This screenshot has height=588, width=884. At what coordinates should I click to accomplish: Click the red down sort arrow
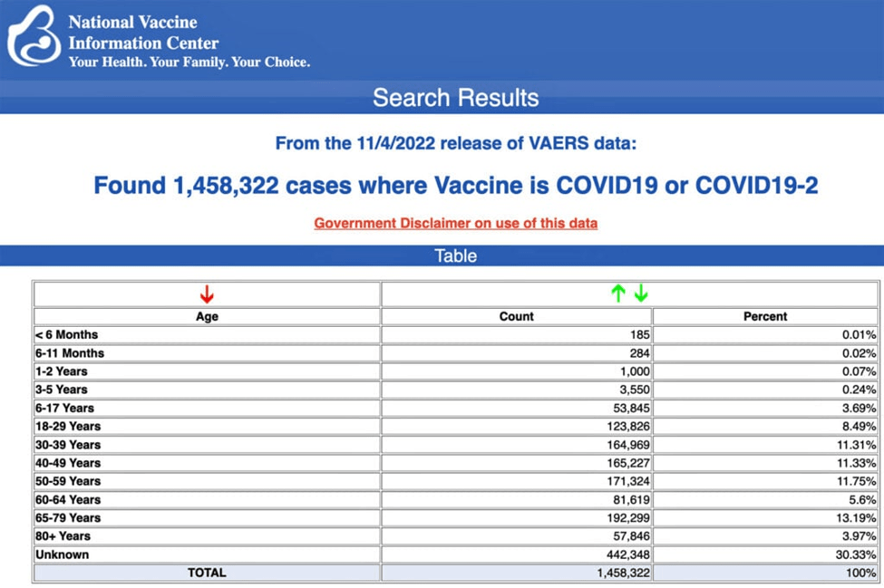point(207,294)
